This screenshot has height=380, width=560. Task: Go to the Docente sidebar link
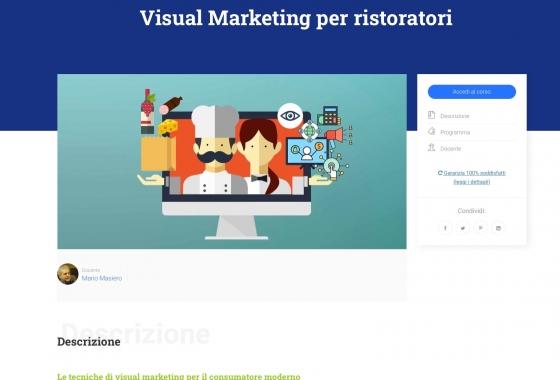[x=450, y=149]
